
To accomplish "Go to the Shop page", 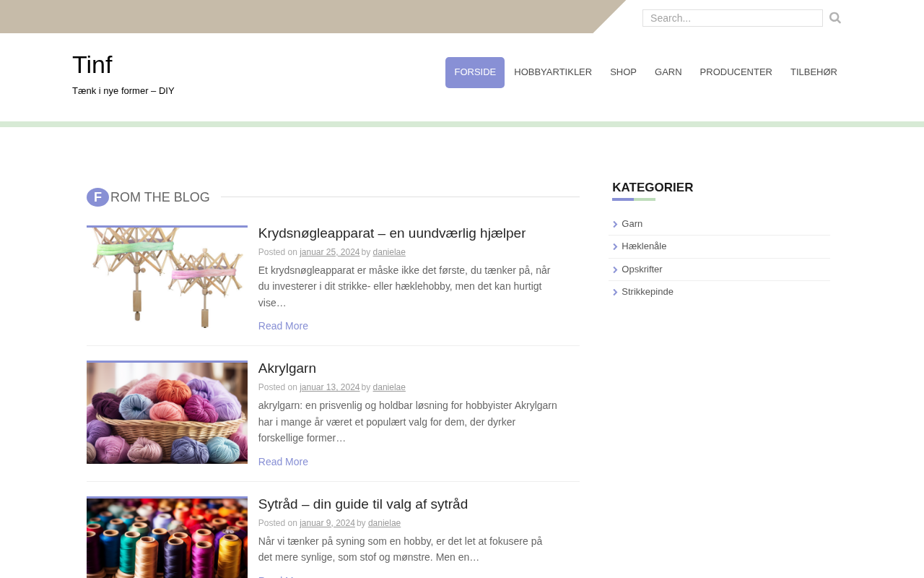I will click(x=623, y=72).
